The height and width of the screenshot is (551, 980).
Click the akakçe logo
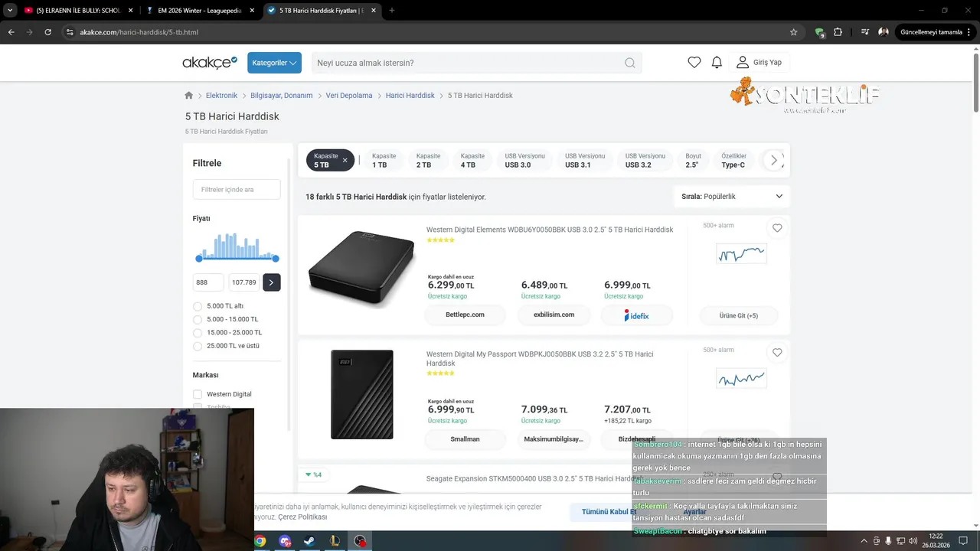pos(210,62)
